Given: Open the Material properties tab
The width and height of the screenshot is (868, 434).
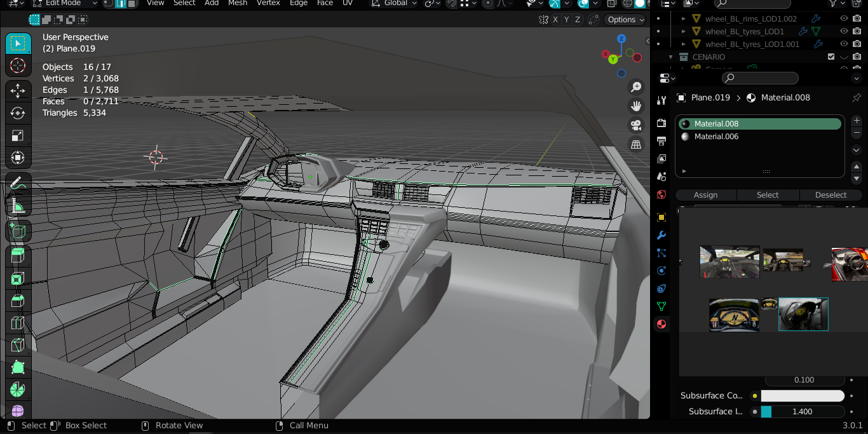Looking at the screenshot, I should click(x=661, y=324).
